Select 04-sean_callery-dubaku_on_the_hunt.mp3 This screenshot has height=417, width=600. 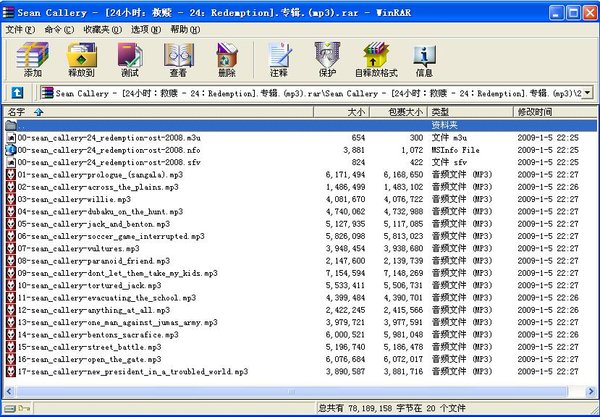[x=100, y=212]
